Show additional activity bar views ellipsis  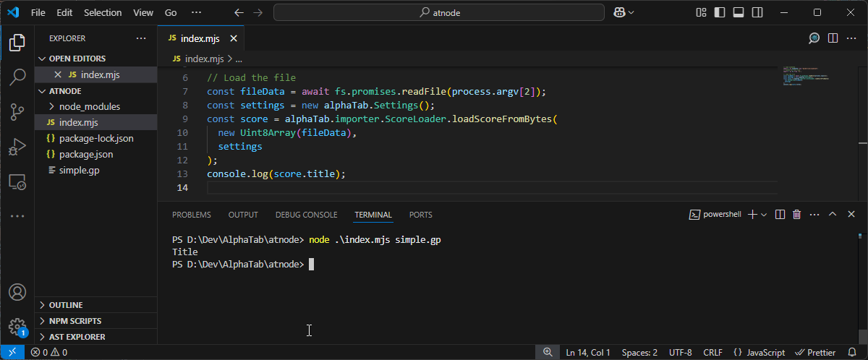pos(17,216)
